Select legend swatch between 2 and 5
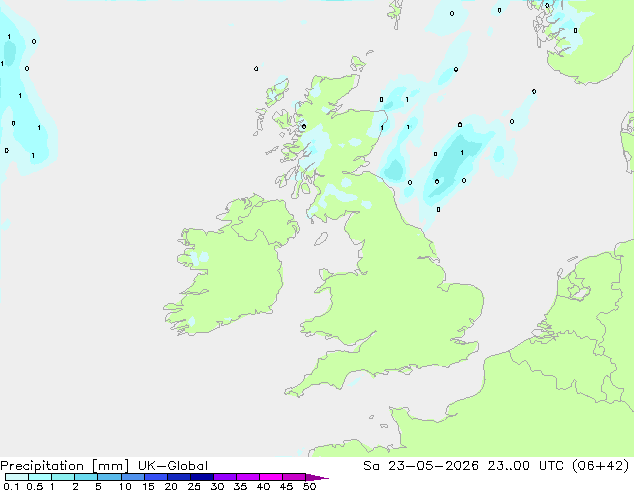634x490 pixels. click(86, 477)
